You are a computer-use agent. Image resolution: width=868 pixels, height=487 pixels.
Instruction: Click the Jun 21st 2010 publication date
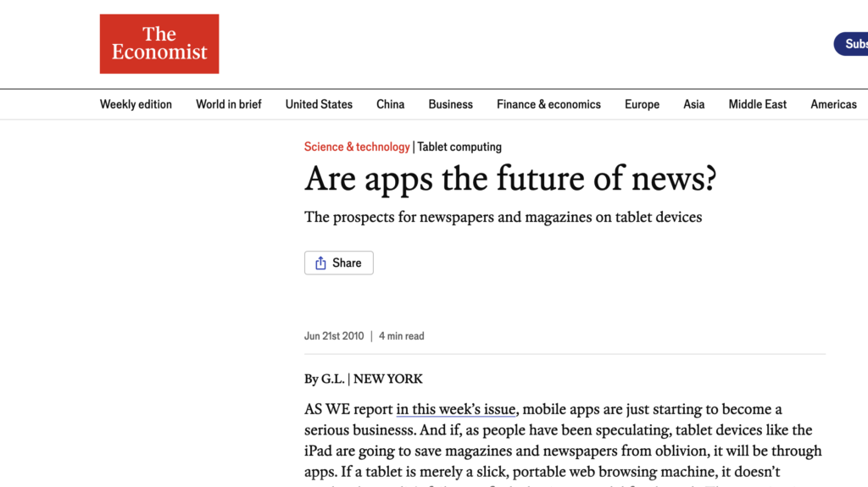pyautogui.click(x=334, y=336)
